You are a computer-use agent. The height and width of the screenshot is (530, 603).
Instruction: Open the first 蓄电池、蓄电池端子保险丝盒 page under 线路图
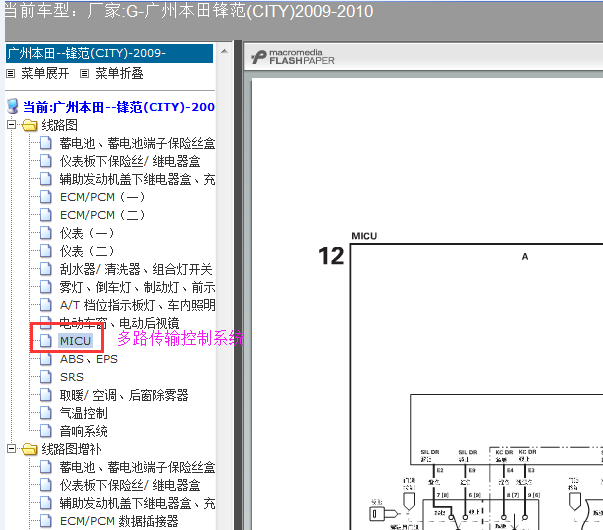click(137, 143)
